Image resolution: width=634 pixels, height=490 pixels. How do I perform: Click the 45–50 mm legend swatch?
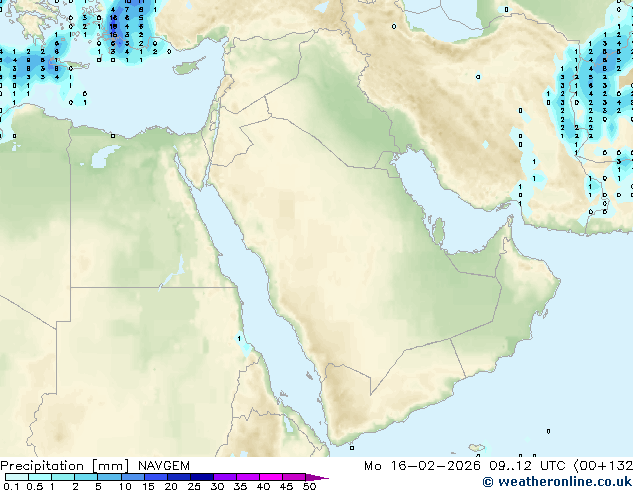click(x=294, y=477)
